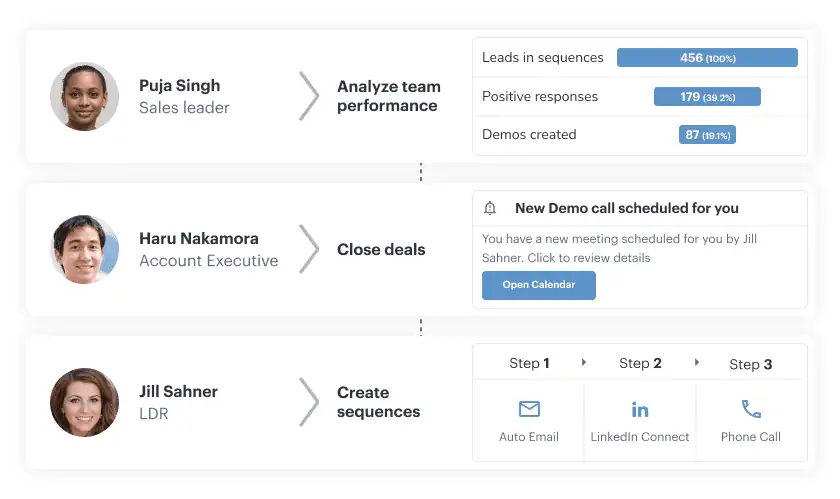Click the Positive responses 179 bar
This screenshot has width=840, height=499.
[x=707, y=96]
